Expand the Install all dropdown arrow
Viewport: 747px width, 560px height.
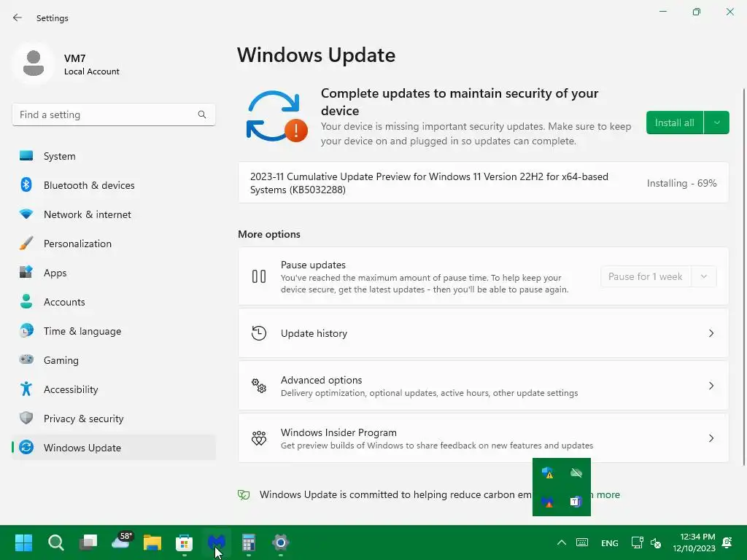(716, 122)
